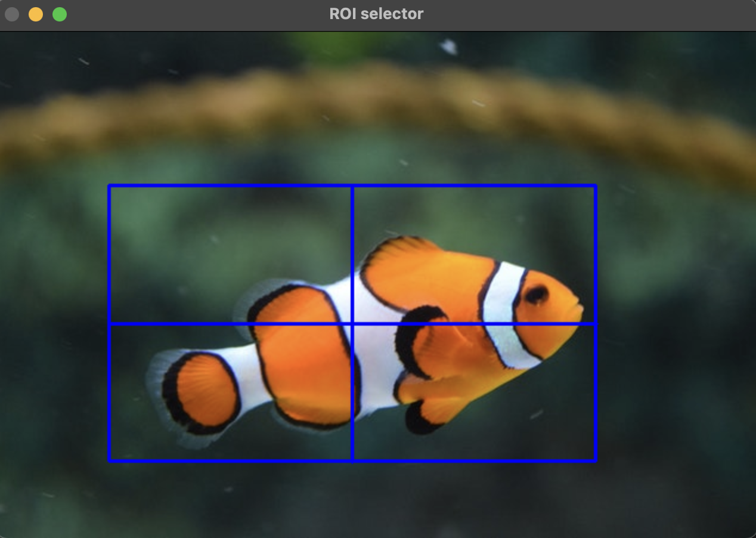Click the clownfish's black eye
The image size is (756, 538).
click(537, 294)
